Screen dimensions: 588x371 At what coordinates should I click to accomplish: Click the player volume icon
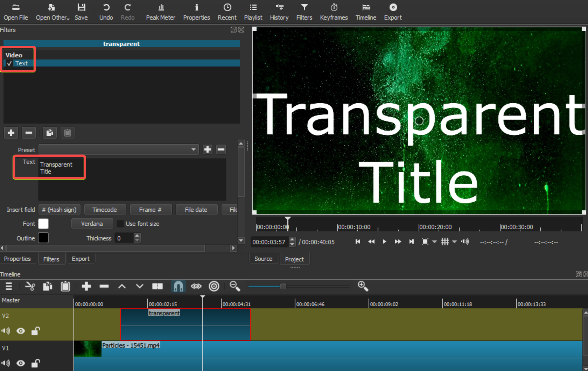(465, 242)
